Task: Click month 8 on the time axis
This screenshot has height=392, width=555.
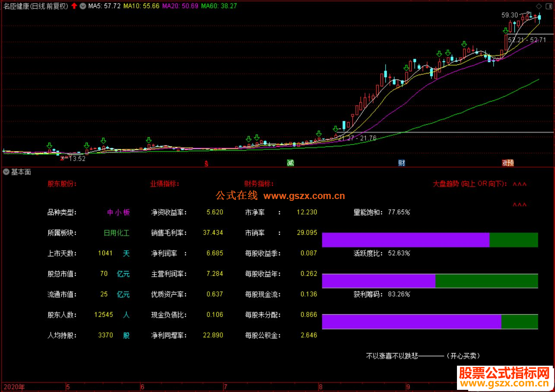Action: 320,387
